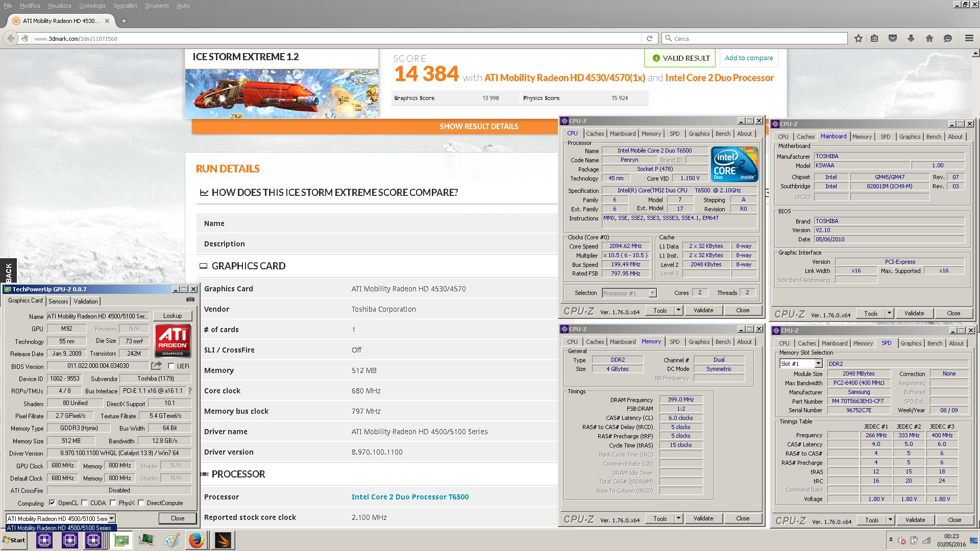This screenshot has width=980, height=551.
Task: Click the Intel Core 2 Duo Processor T6500 link
Action: (410, 497)
